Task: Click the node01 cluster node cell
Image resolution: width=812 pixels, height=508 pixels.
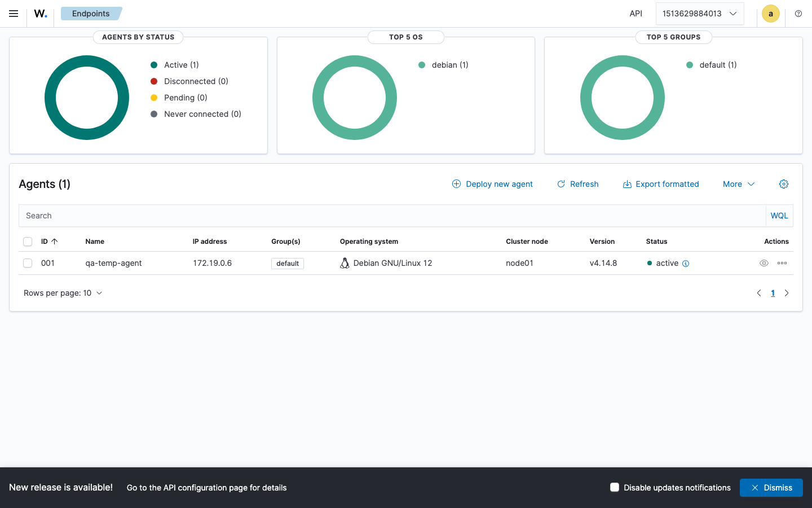Action: tap(519, 263)
